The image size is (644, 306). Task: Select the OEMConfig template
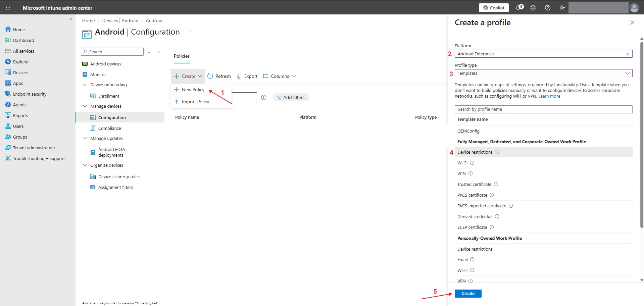(x=544, y=131)
